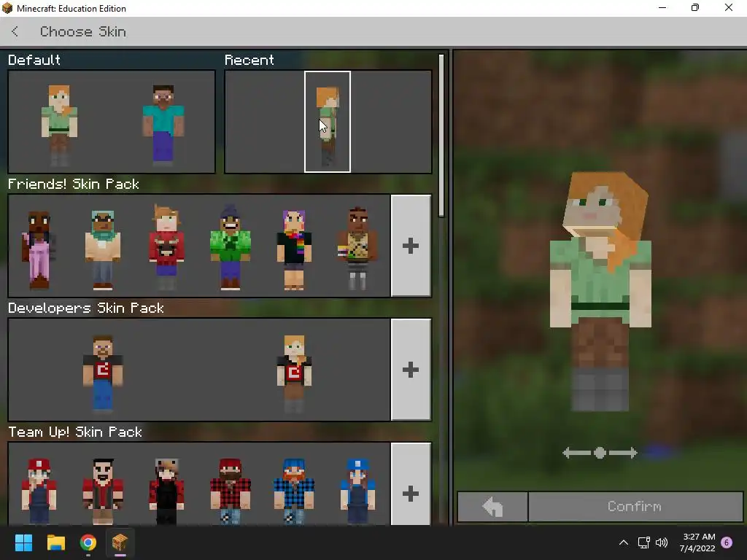747x560 pixels.
Task: Select the default Alex skin
Action: click(59, 125)
